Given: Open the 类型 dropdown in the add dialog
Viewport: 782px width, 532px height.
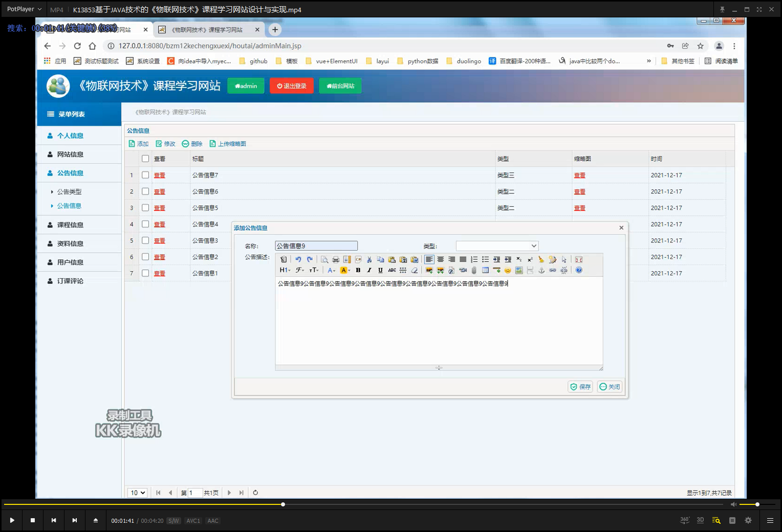Looking at the screenshot, I should click(x=496, y=246).
